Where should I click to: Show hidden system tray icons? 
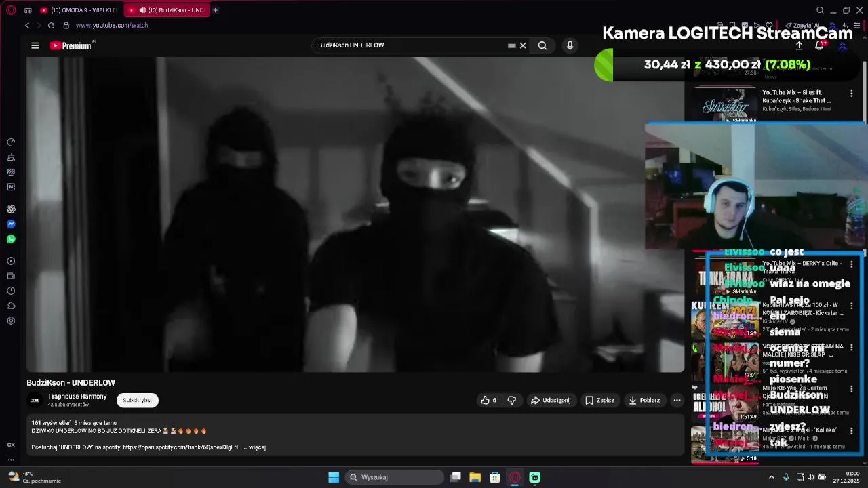(771, 477)
